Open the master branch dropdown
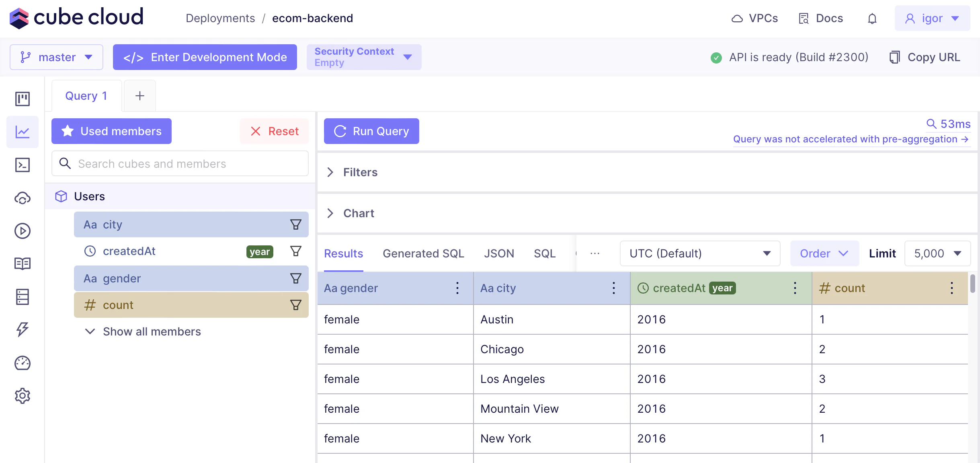This screenshot has height=463, width=980. [x=56, y=57]
